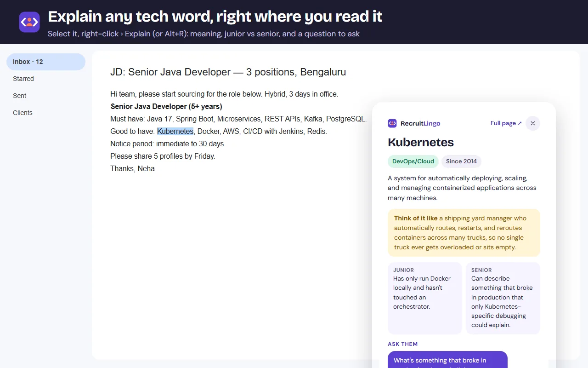The height and width of the screenshot is (368, 588).
Task: Click the RecruitLingo brand name in popup
Action: [x=420, y=123]
